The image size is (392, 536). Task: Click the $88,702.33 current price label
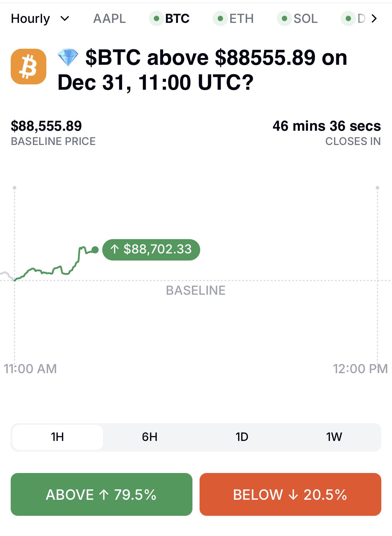[151, 250]
